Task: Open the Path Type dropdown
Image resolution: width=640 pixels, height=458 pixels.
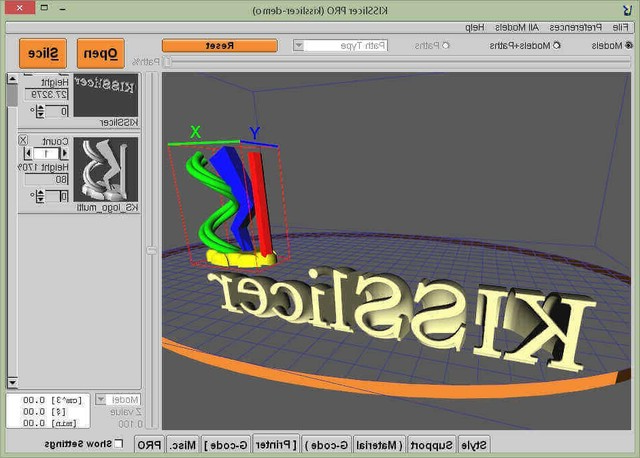Action: 298,45
